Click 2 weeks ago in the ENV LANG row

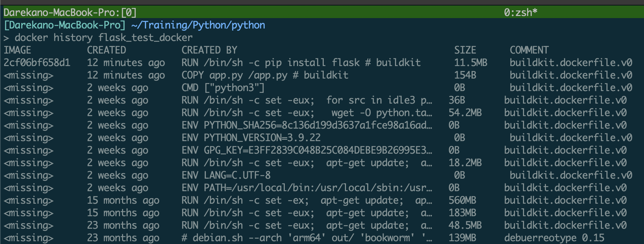tap(118, 175)
